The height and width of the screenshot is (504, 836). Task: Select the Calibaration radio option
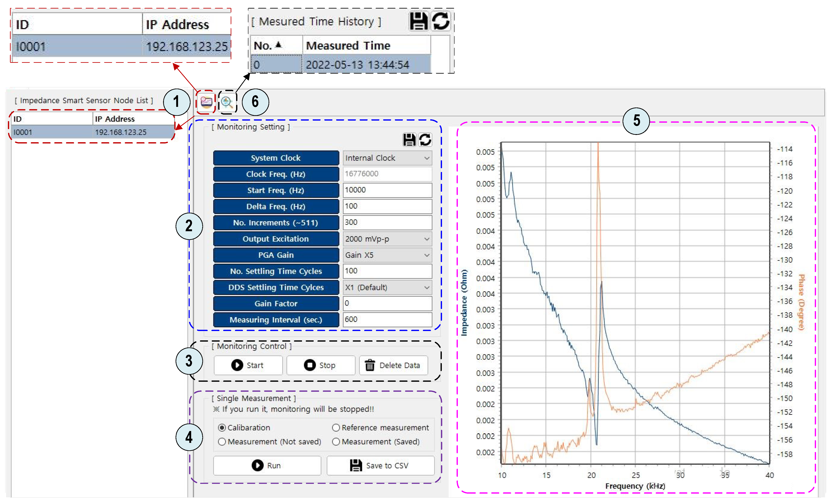click(222, 427)
